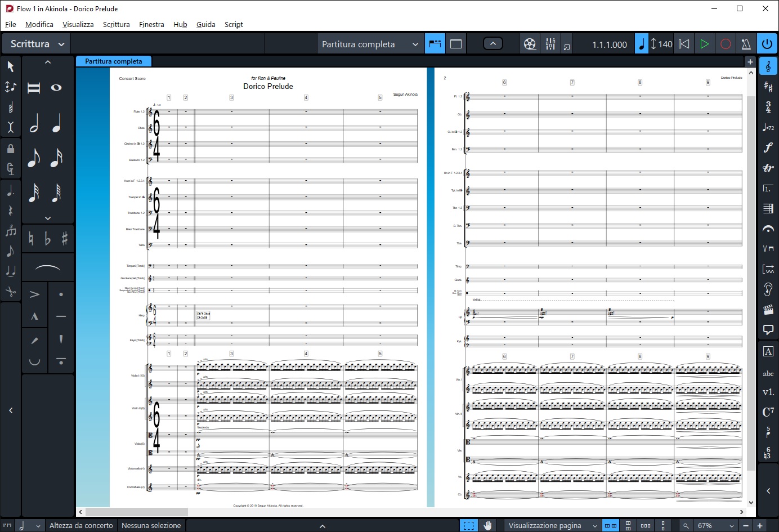The height and width of the screenshot is (532, 779).
Task: Open the Scrittura menu
Action: tap(117, 24)
